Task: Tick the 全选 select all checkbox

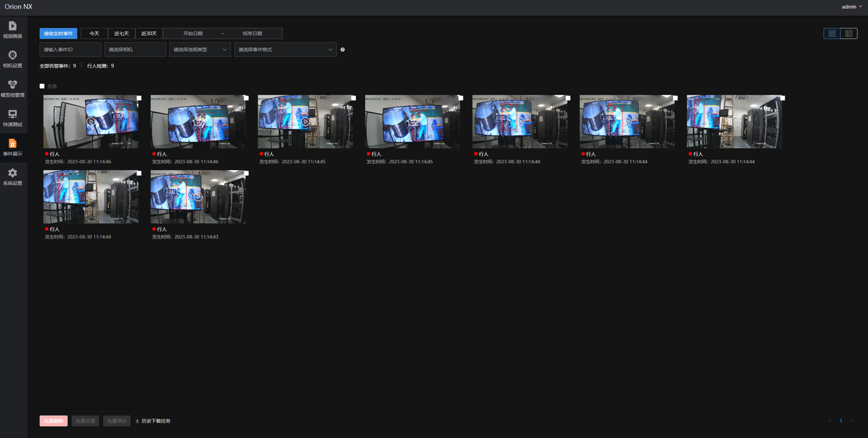Action: point(42,86)
